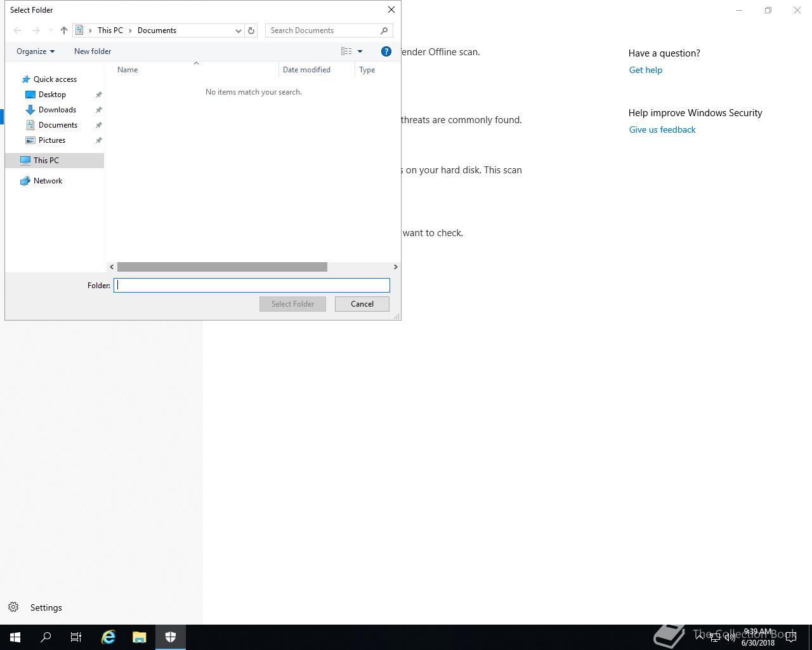Image resolution: width=812 pixels, height=650 pixels.
Task: Open the Settings gear icon
Action: [13, 607]
